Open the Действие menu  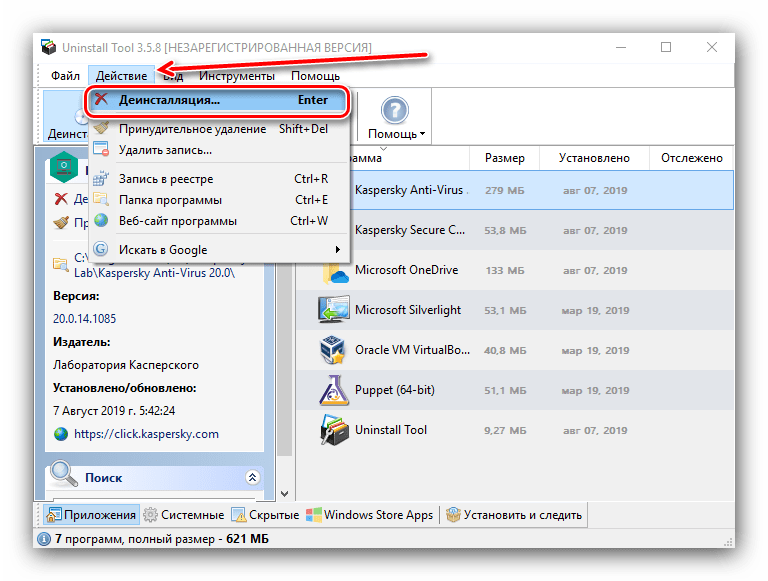121,76
